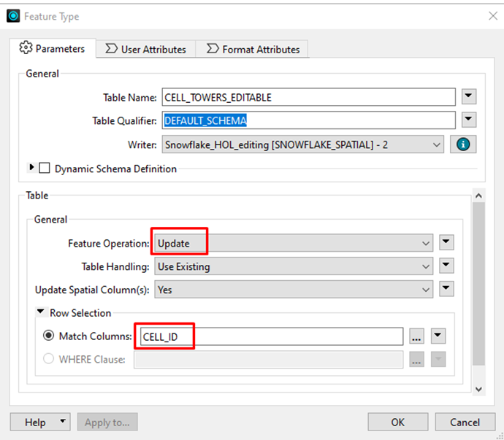This screenshot has width=504, height=440.
Task: Switch to the Format Attributes tab
Action: [253, 50]
